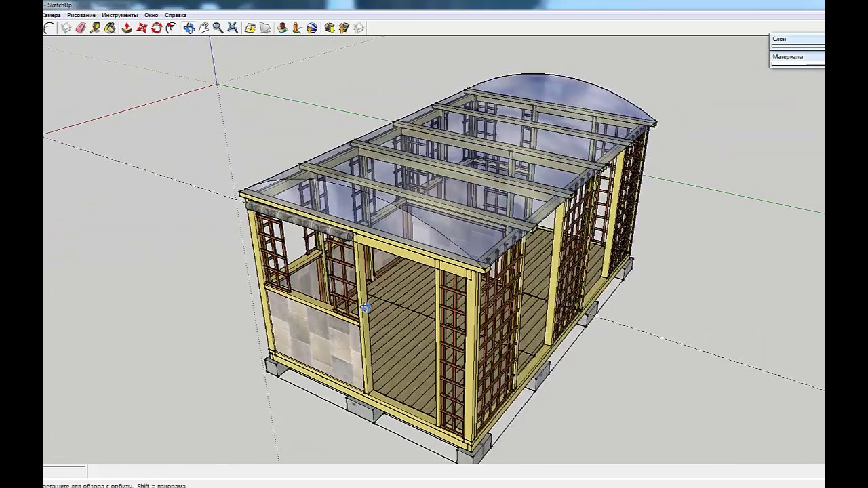This screenshot has width=868, height=488.
Task: Open the Справка menu
Action: [x=176, y=15]
